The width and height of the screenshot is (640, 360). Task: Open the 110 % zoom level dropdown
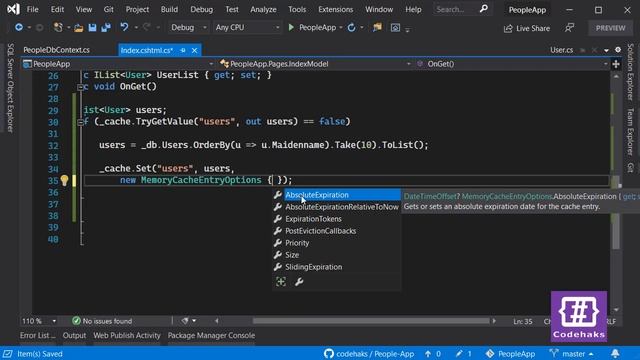pos(39,321)
